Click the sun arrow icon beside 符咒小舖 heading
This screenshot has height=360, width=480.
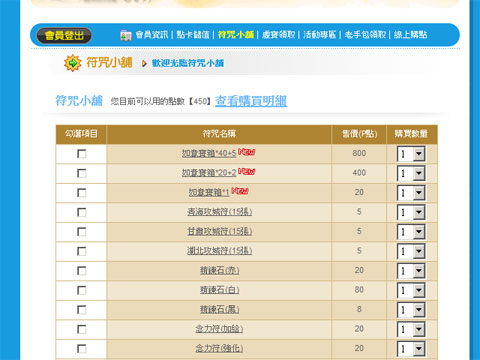pos(72,63)
